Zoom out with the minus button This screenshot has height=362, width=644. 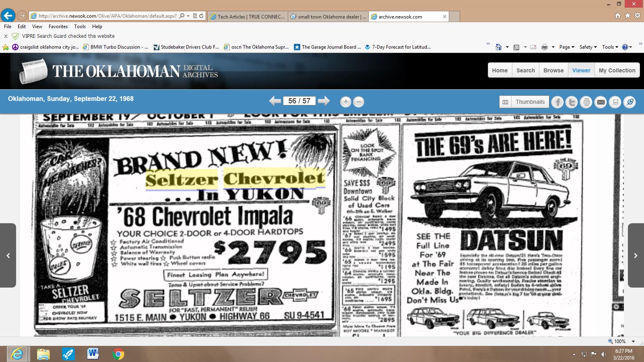pyautogui.click(x=359, y=102)
